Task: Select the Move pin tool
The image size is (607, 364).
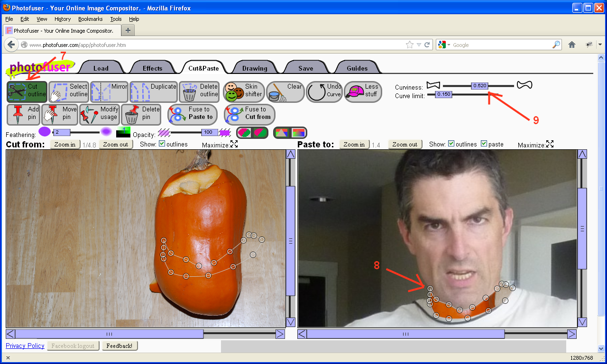Action: click(x=60, y=114)
